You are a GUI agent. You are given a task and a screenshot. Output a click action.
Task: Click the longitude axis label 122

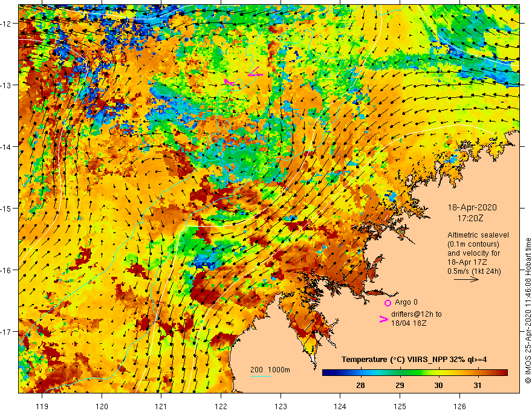tap(221, 406)
